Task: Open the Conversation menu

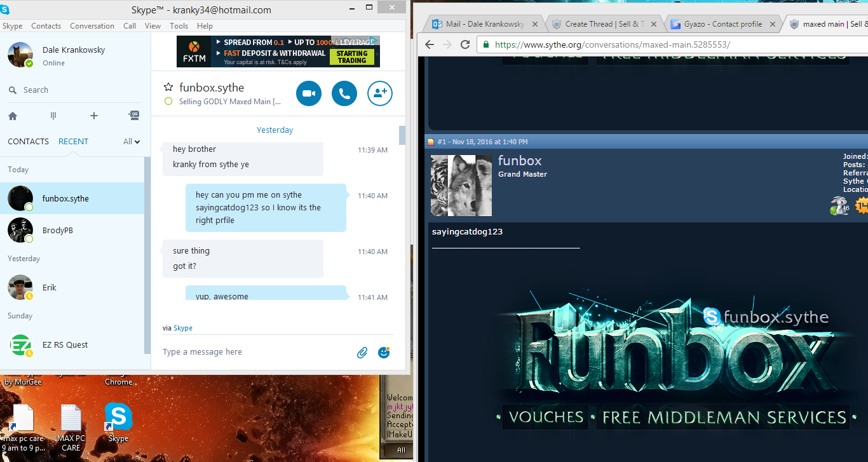Action: [92, 26]
